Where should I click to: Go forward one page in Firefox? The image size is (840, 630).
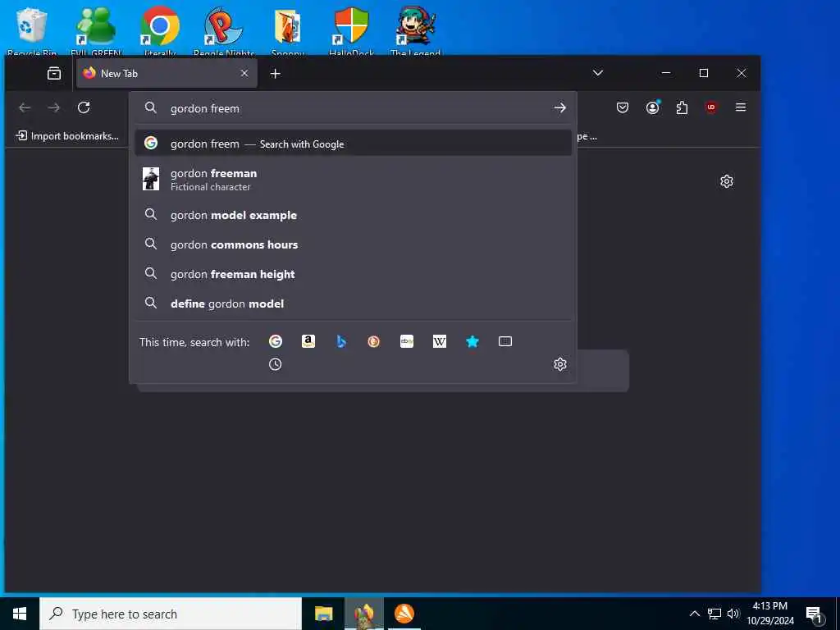point(54,107)
